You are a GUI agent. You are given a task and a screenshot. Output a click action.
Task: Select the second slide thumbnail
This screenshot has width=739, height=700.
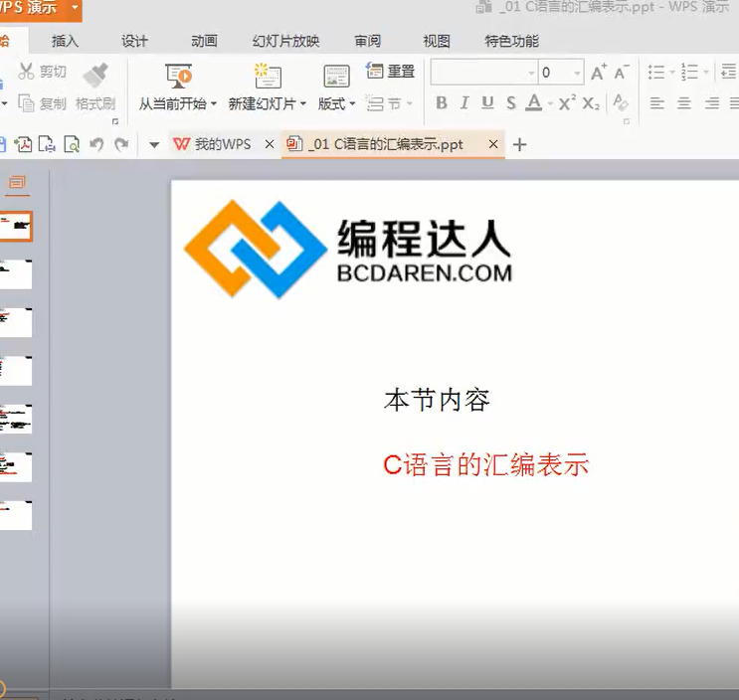(x=16, y=274)
